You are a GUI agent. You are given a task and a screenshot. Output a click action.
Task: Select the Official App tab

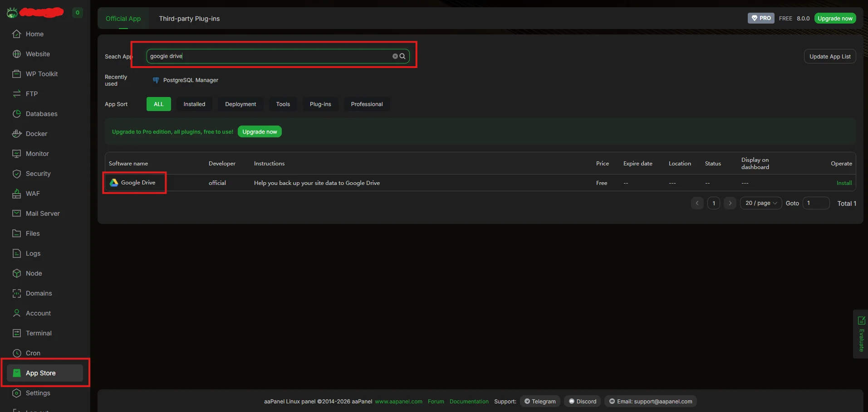123,19
